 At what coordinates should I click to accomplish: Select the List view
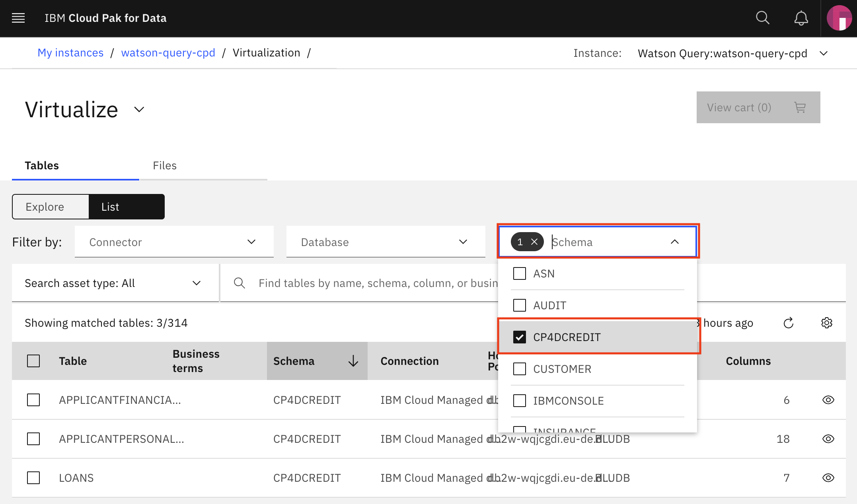127,207
